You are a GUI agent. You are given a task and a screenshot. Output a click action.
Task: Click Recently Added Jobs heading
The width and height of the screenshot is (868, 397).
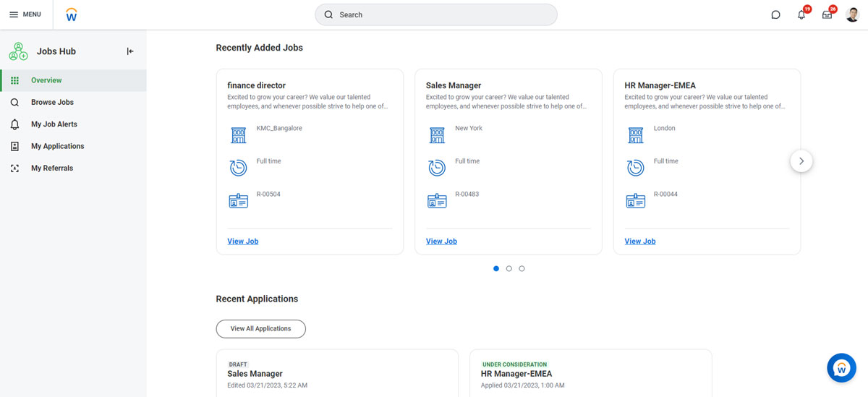click(x=260, y=48)
